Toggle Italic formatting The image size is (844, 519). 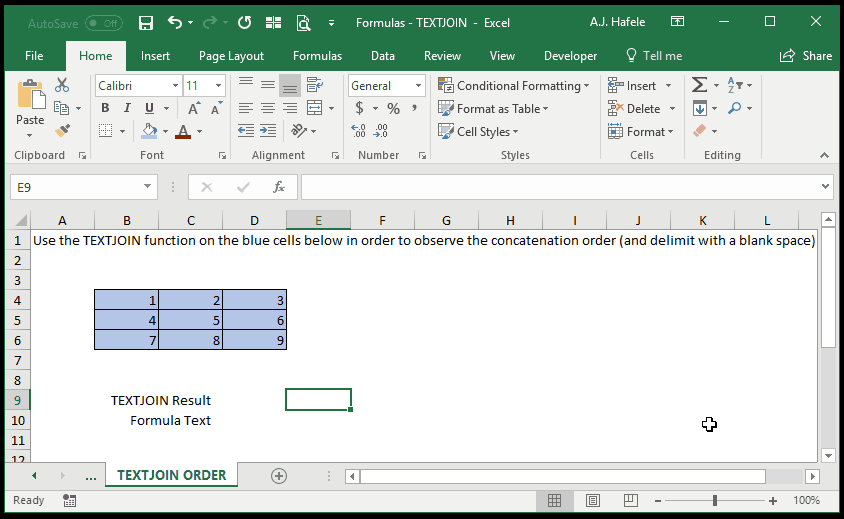coord(128,108)
